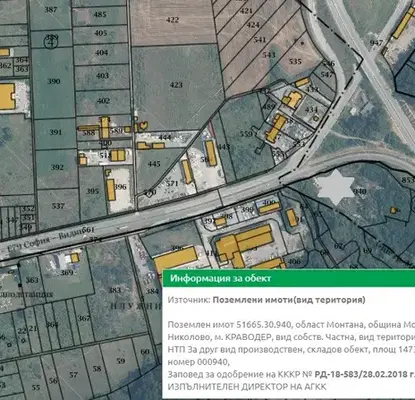
Task: Click the 'Поземлени имоти(вид територия)' source text
Action: [289, 300]
